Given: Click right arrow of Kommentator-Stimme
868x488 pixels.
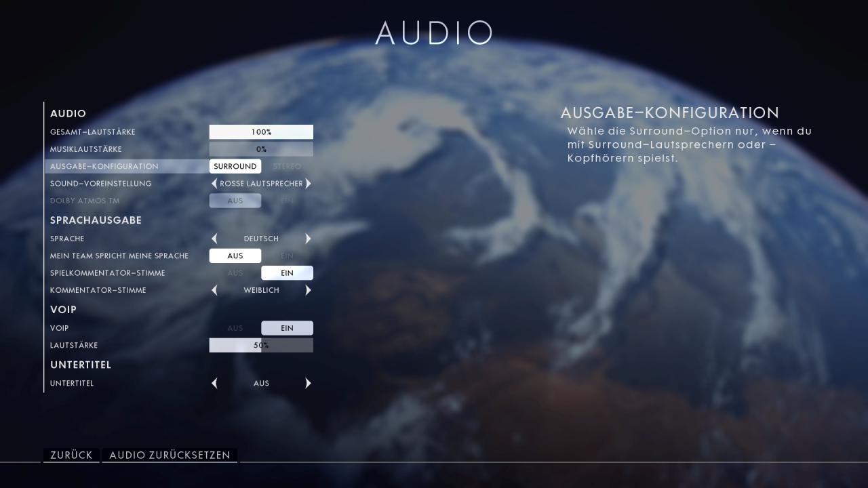Looking at the screenshot, I should pyautogui.click(x=308, y=290).
